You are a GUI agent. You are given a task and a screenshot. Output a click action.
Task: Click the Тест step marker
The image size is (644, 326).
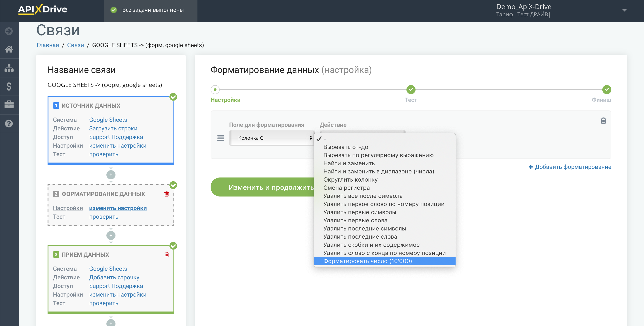pyautogui.click(x=411, y=89)
